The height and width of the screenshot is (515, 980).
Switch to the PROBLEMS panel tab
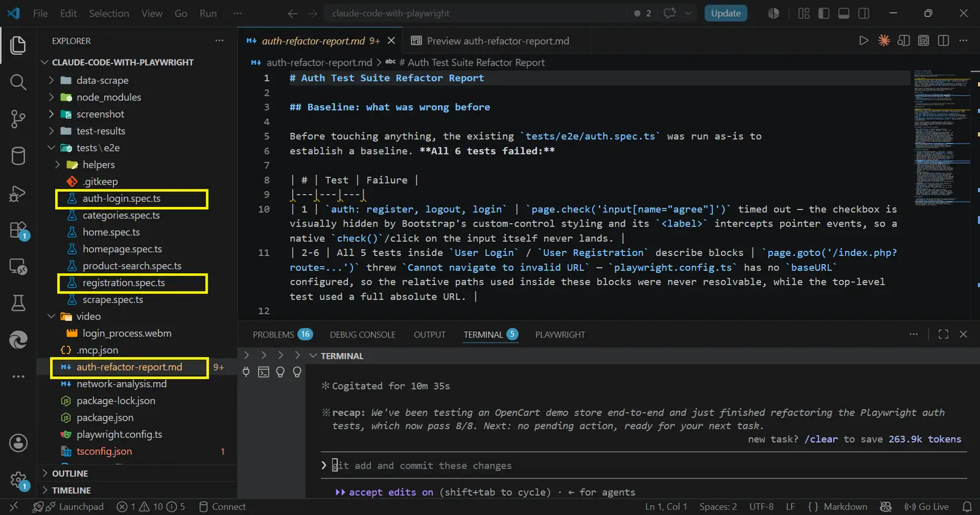(x=282, y=334)
